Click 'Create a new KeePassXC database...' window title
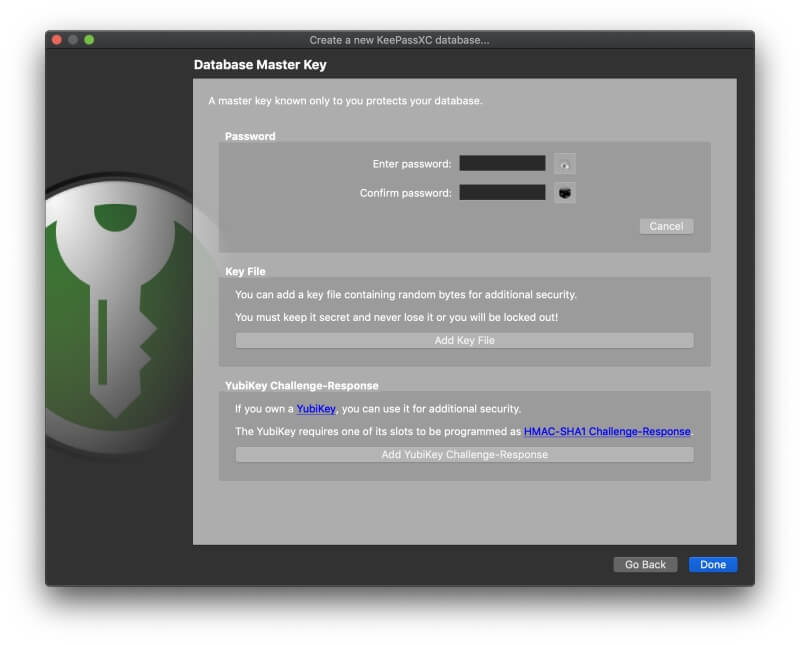 (x=399, y=40)
